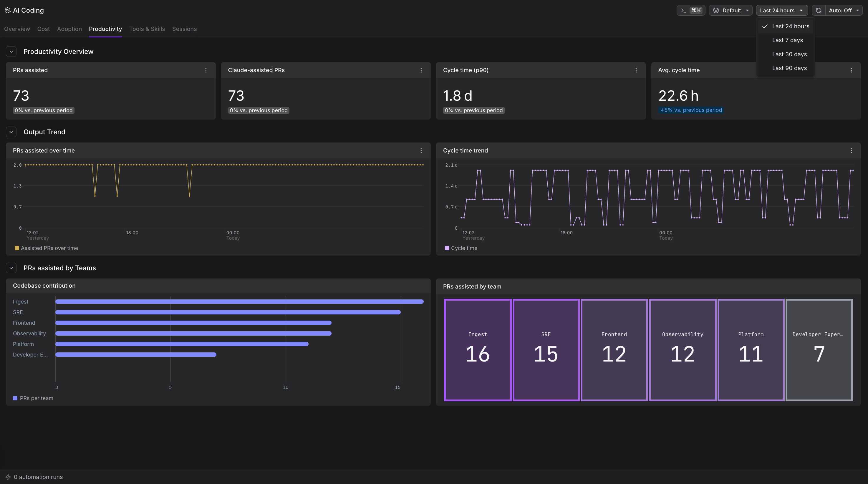
Task: Open PRs assisted card kebab menu
Action: tap(206, 70)
